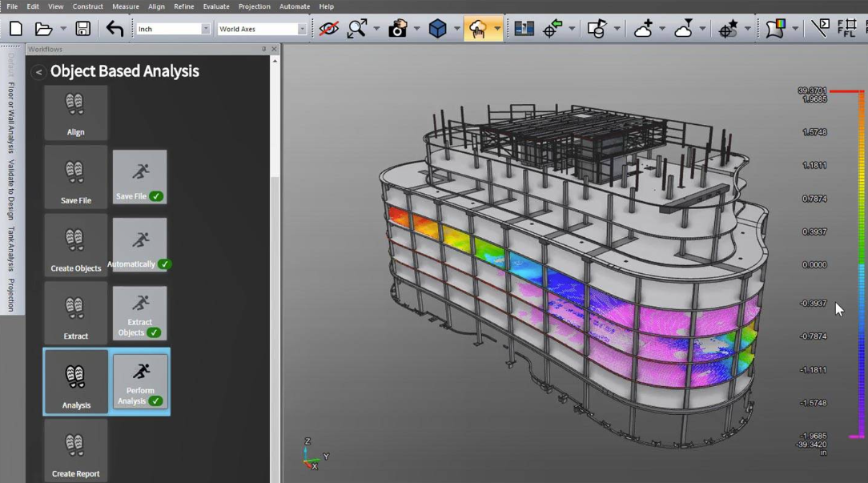Viewport: 868px width, 483px height.
Task: Select the Create Report workflow step
Action: 75,449
